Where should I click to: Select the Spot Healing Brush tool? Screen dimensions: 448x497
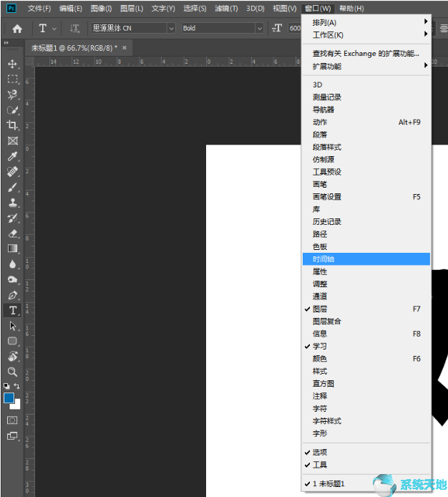pos(12,171)
